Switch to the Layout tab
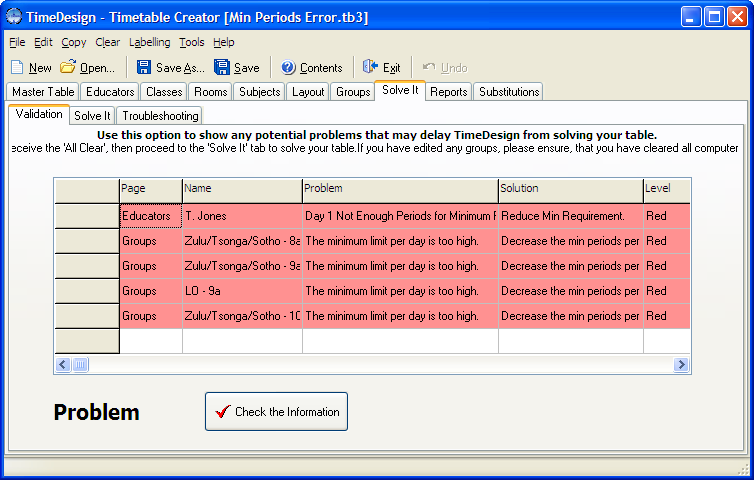The width and height of the screenshot is (754, 480). 308,91
